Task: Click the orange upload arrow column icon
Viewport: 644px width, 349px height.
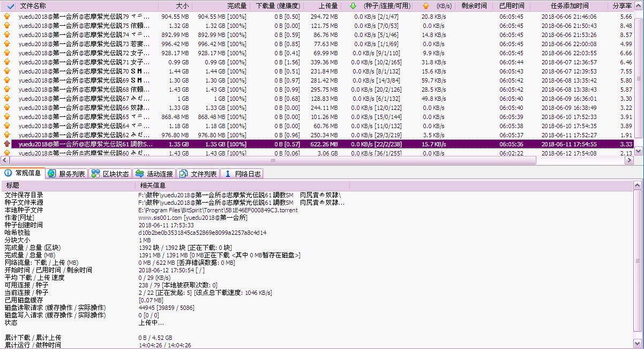Action: coord(426,6)
